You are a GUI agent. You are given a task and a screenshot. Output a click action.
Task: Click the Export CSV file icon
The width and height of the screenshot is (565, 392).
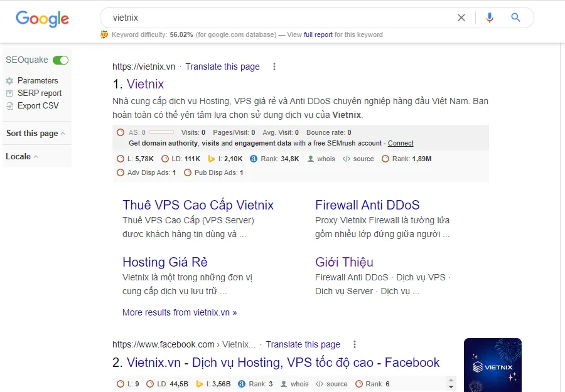coord(9,106)
